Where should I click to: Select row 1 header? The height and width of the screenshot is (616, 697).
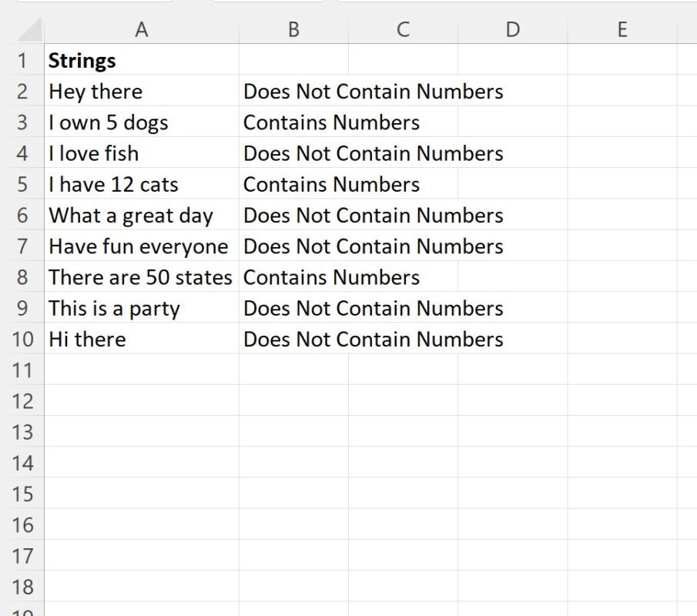tap(22, 59)
